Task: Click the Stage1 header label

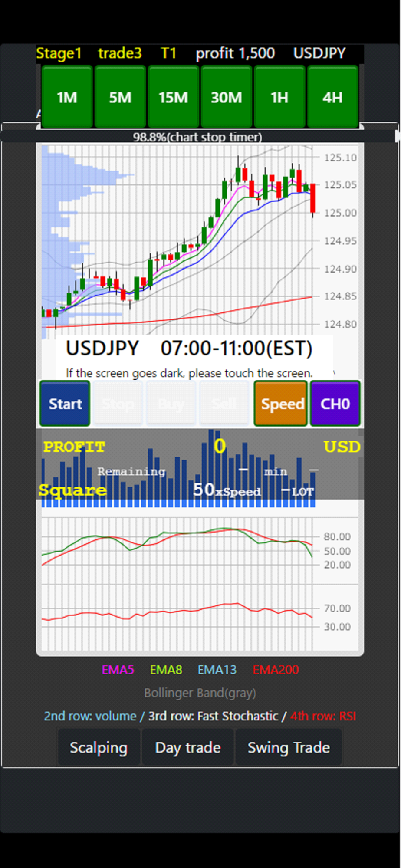Action: tap(59, 53)
